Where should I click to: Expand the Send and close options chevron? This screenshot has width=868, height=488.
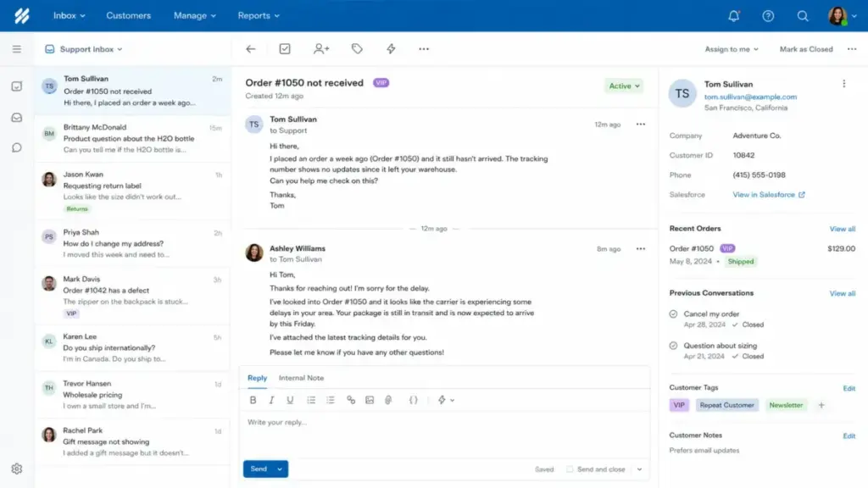click(x=639, y=469)
